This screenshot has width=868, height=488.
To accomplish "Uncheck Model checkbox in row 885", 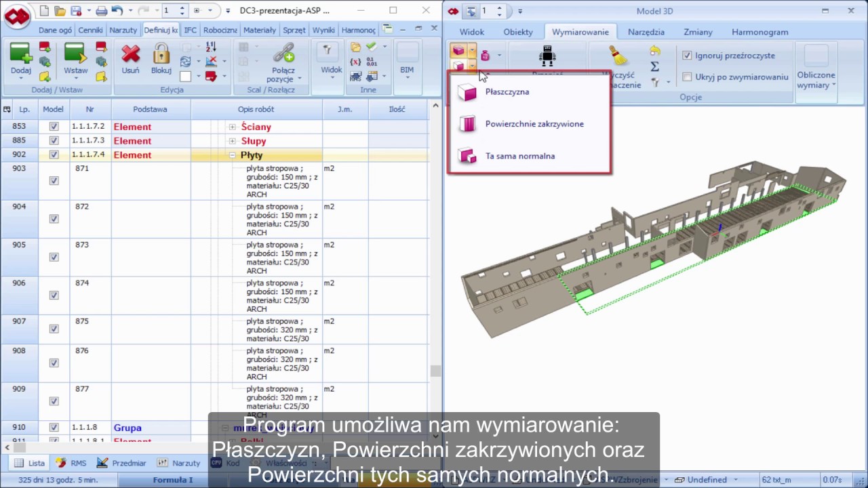I will click(x=54, y=141).
